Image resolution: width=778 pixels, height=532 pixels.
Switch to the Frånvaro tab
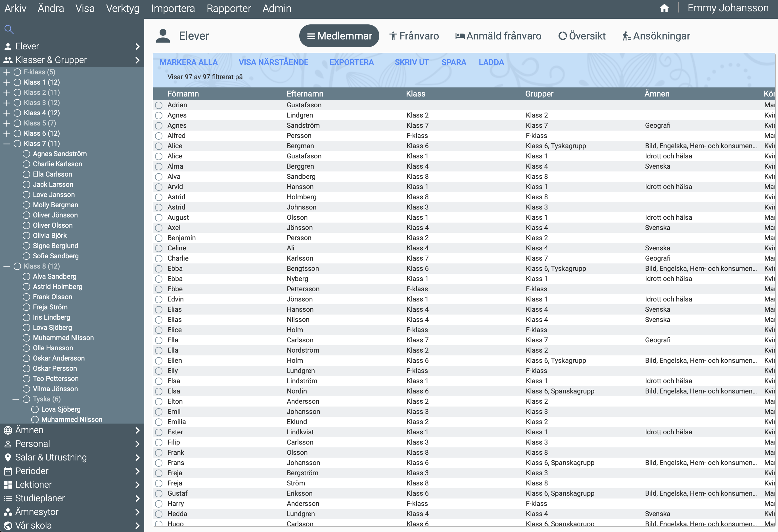[x=414, y=36]
